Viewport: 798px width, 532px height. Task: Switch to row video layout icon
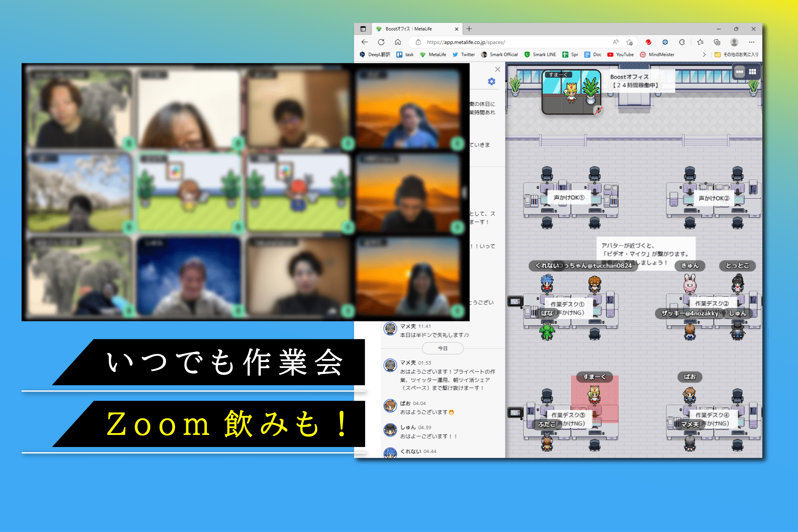[740, 72]
